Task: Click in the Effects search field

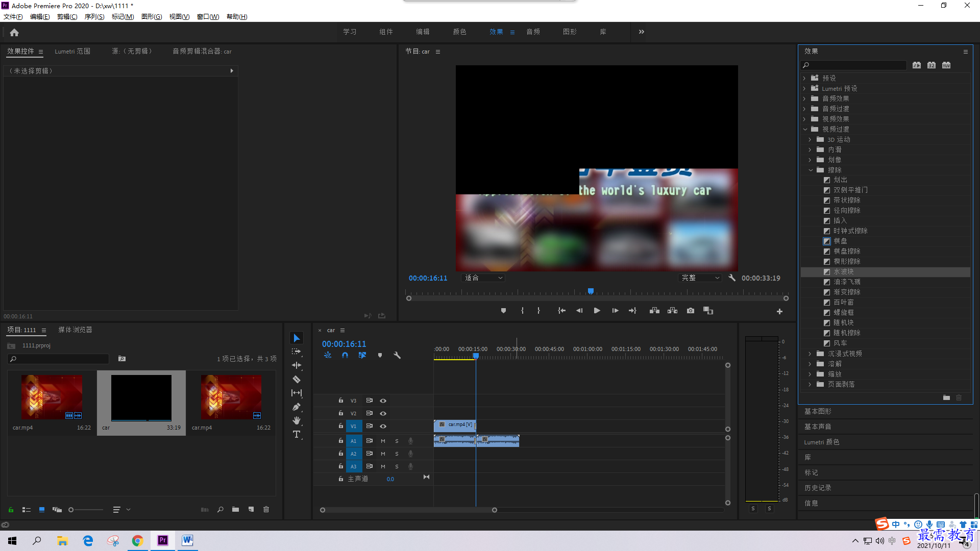Action: (854, 65)
